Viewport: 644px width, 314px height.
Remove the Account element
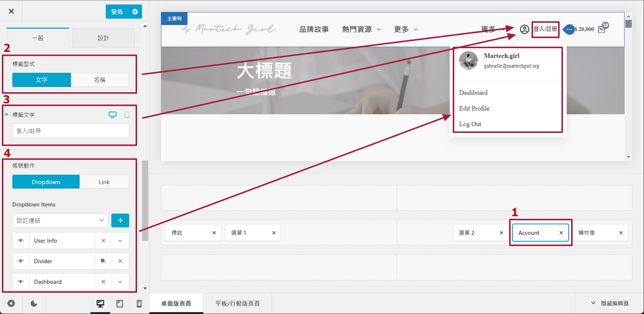point(561,233)
